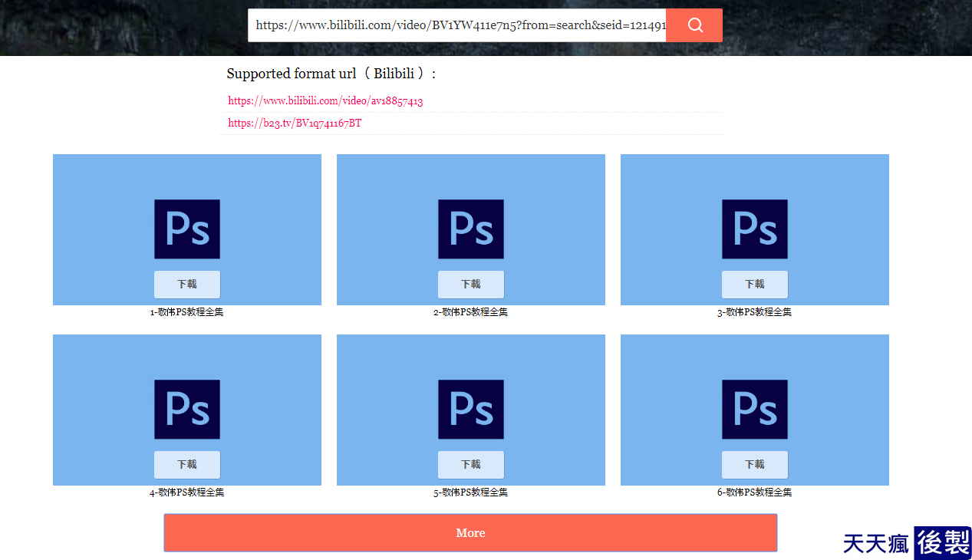This screenshot has width=972, height=560.
Task: Download video 2-敬伟PS教程全集
Action: [x=471, y=284]
